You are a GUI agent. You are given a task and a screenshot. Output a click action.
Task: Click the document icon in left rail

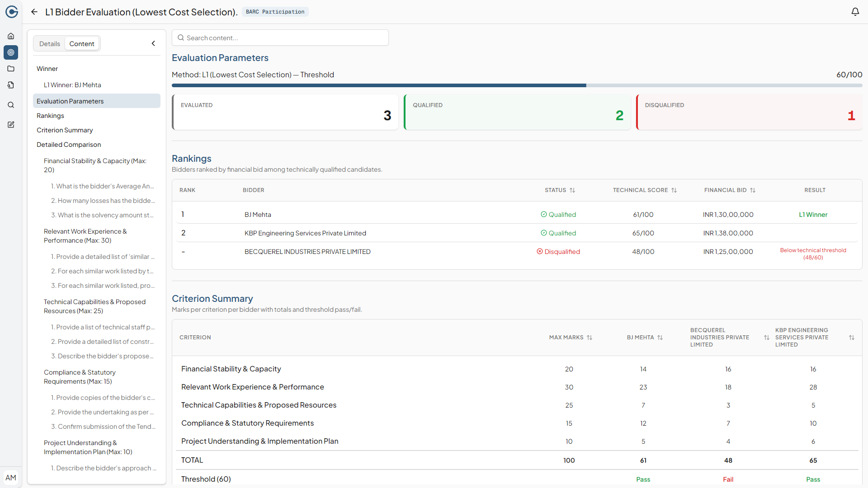11,85
